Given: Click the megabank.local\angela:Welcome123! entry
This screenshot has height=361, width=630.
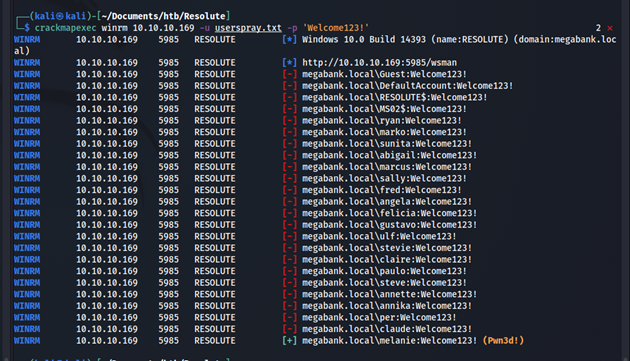Looking at the screenshot, I should 387,202.
